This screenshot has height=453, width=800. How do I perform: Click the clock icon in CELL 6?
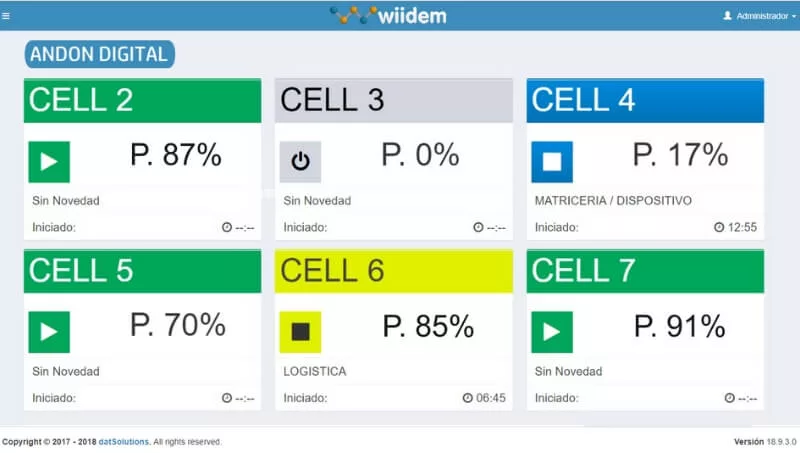467,398
